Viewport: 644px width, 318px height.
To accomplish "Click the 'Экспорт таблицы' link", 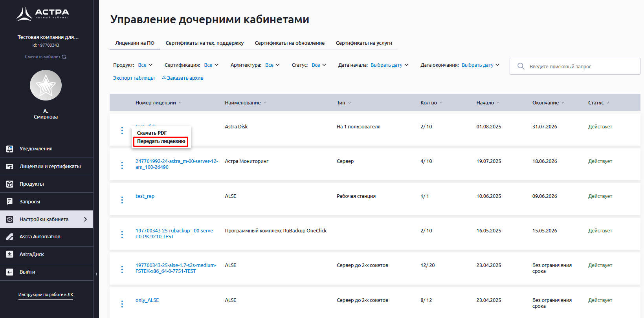I will coord(134,78).
